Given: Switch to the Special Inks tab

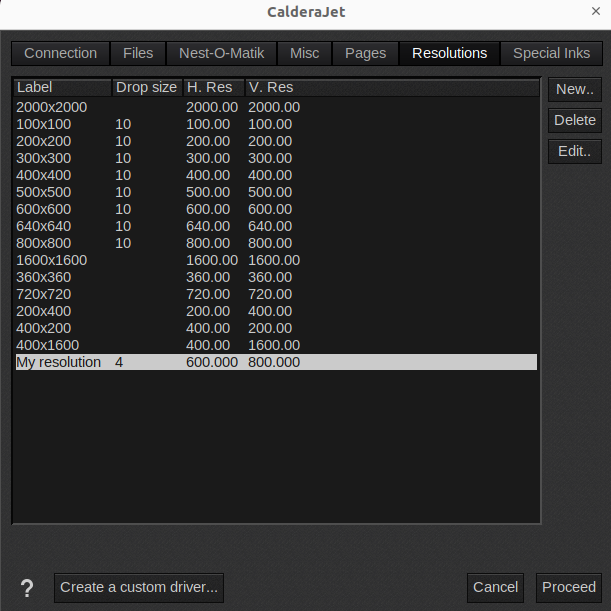Looking at the screenshot, I should 551,53.
